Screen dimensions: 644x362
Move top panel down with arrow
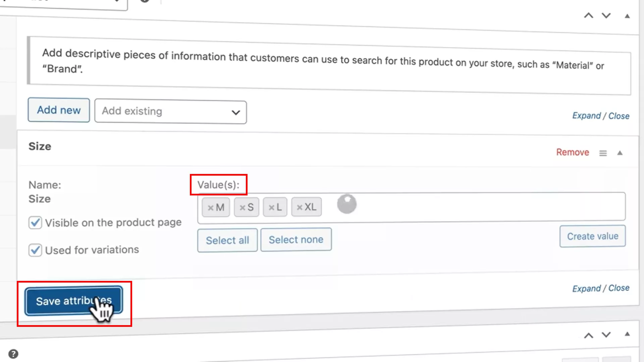point(606,15)
